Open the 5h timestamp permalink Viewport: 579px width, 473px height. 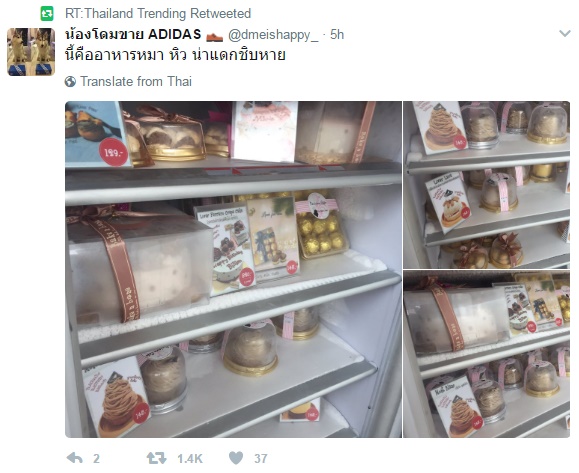[337, 34]
